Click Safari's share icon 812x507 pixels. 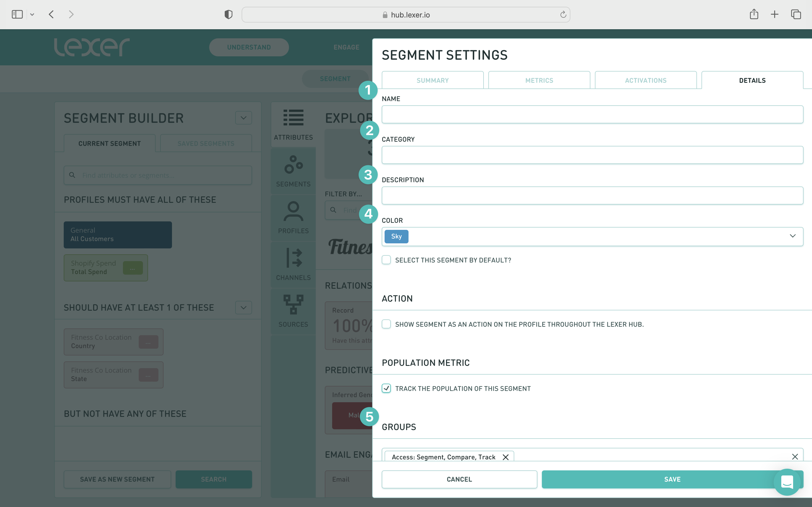pyautogui.click(x=754, y=14)
